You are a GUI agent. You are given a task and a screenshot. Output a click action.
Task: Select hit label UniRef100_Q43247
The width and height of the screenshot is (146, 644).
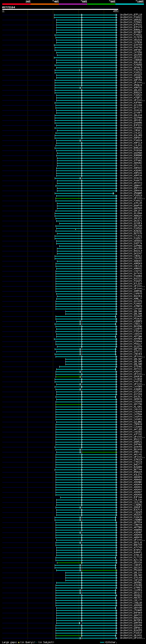[x=131, y=254]
